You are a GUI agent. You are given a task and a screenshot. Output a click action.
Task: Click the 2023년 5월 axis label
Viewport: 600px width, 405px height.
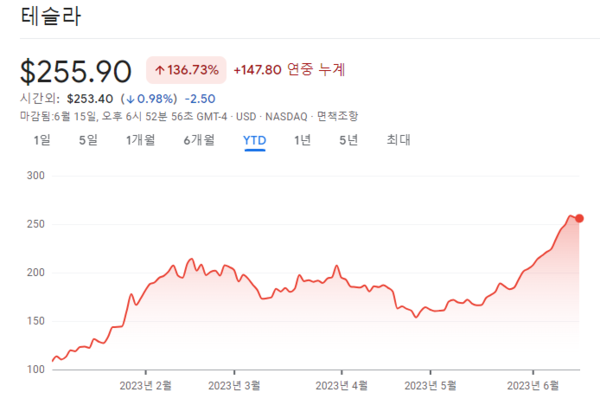(430, 385)
